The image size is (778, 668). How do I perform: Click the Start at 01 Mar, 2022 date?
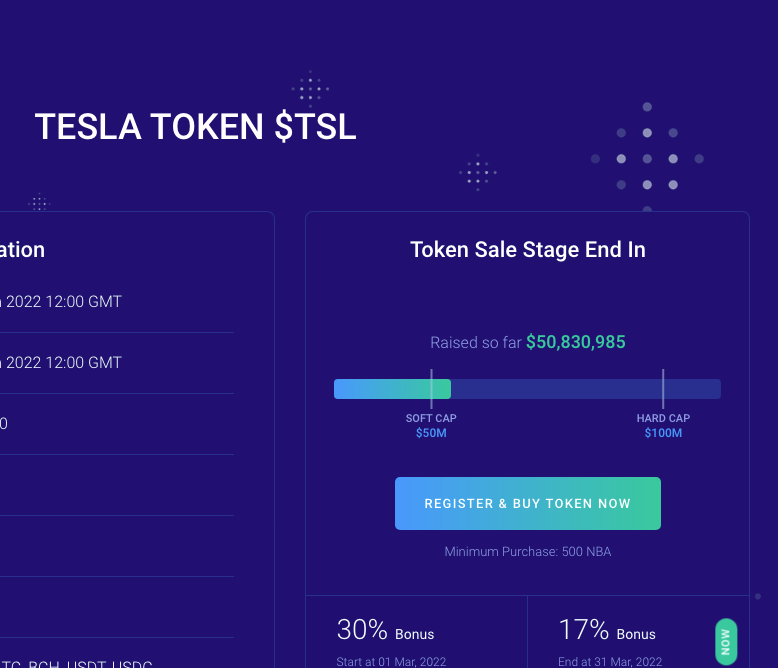[391, 661]
